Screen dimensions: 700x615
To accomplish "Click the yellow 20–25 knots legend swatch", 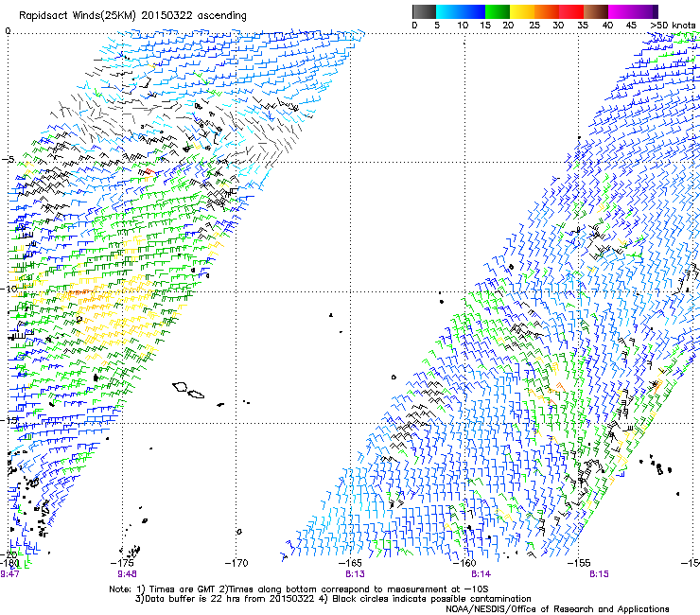I will [522, 11].
